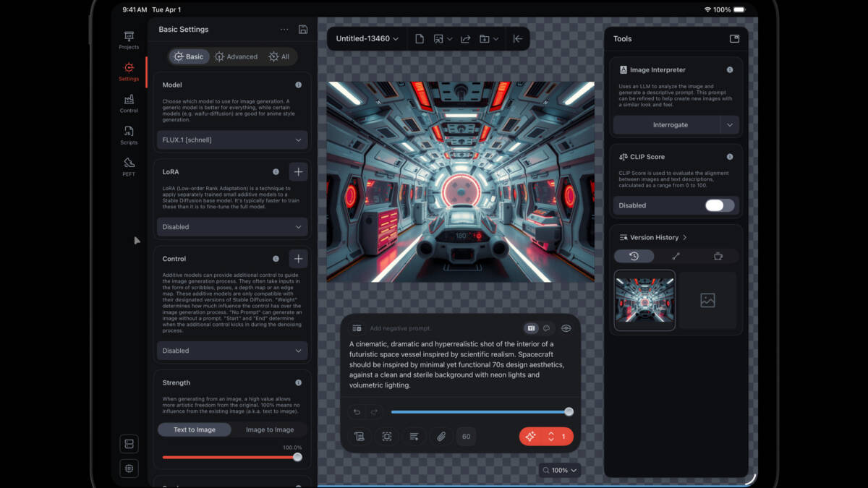This screenshot has width=868, height=488.
Task: Add a LoRA with plus button
Action: point(298,172)
